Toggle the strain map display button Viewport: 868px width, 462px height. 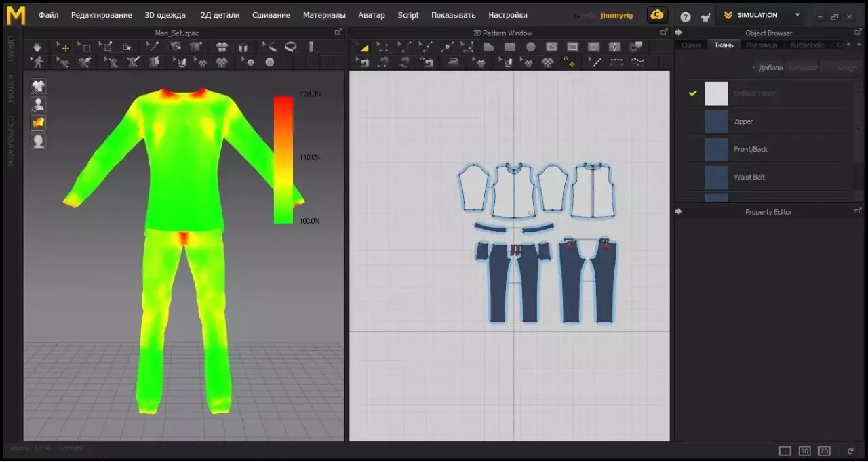pos(39,123)
